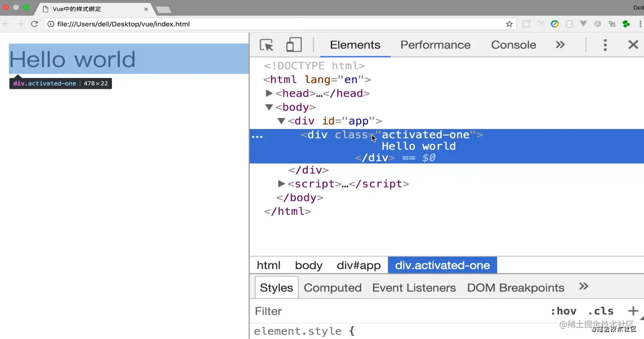Click the ellipsis beside the selected div node
This screenshot has width=644, height=339.
(x=257, y=136)
